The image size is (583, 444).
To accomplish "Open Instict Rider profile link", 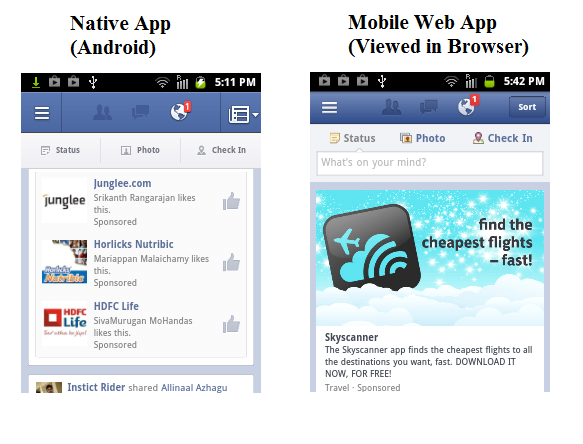I will tap(96, 387).
